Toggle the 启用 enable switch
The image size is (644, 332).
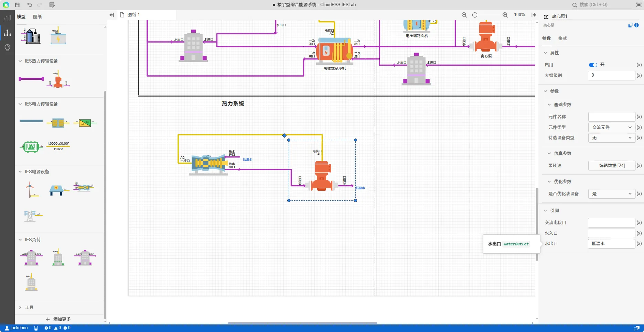point(593,65)
